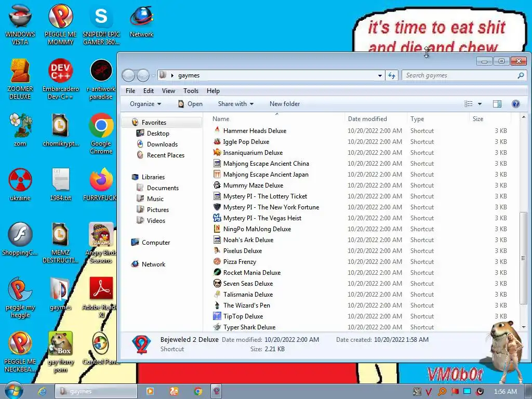532x399 pixels.
Task: Expand the address bar history dropdown
Action: [380, 75]
